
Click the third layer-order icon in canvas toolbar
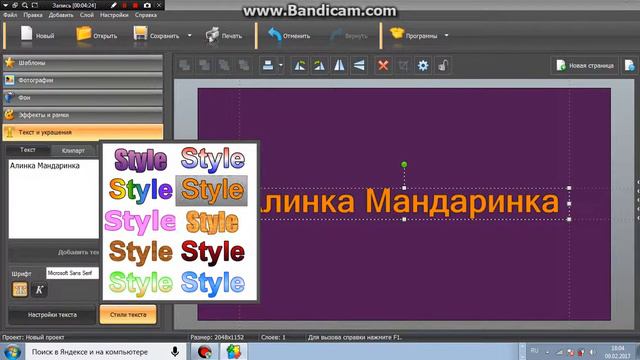pos(224,65)
